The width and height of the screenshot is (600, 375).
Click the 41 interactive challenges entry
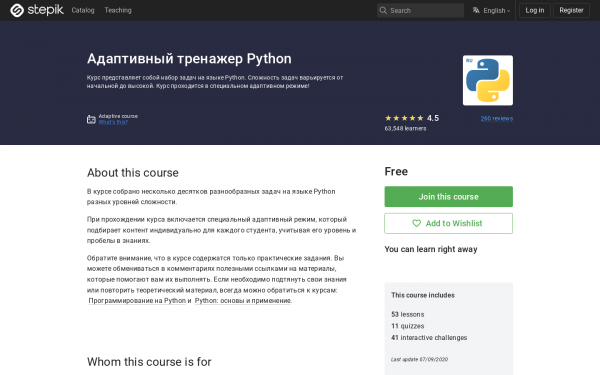pos(429,338)
